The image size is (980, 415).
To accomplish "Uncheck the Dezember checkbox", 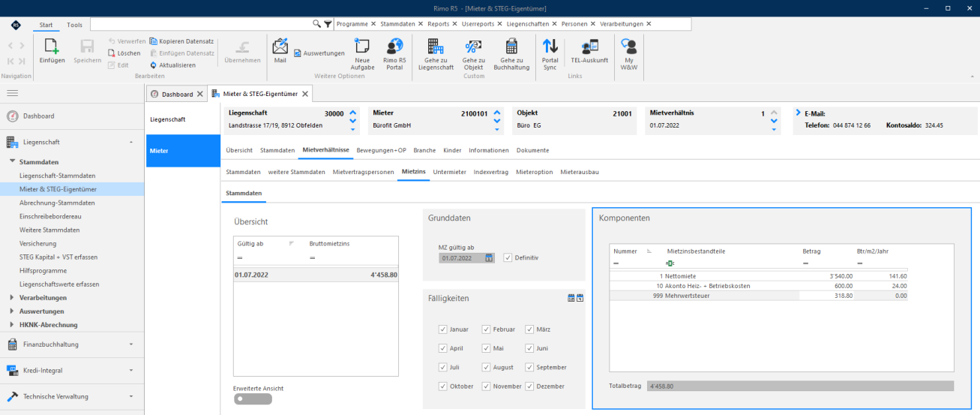I will click(x=529, y=386).
